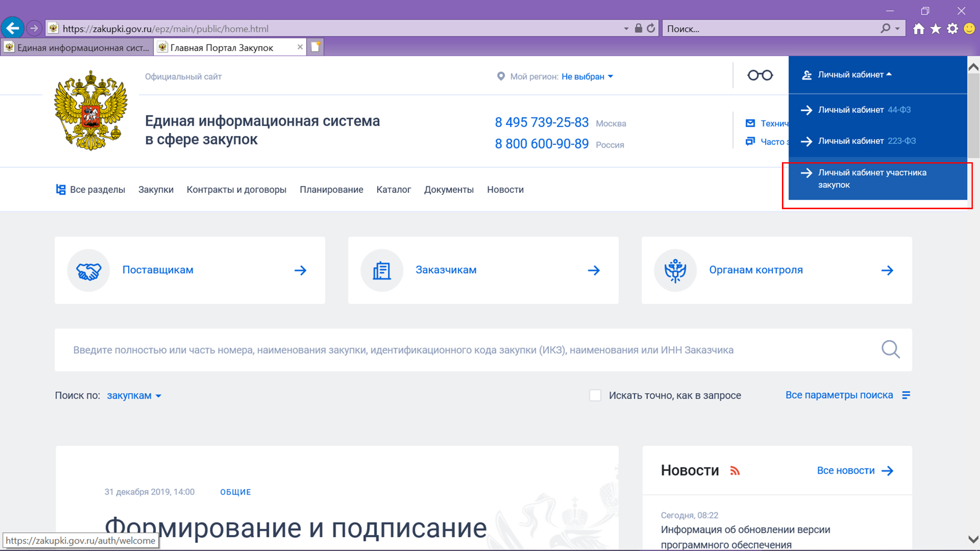Click the Заказчикам customer icon
The image size is (980, 551).
point(382,269)
